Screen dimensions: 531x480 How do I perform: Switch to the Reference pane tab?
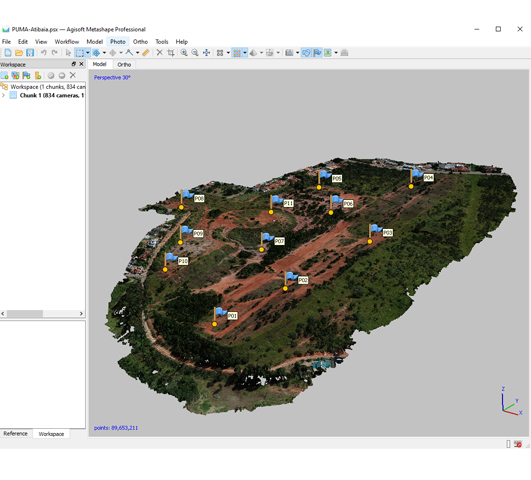[x=16, y=434]
